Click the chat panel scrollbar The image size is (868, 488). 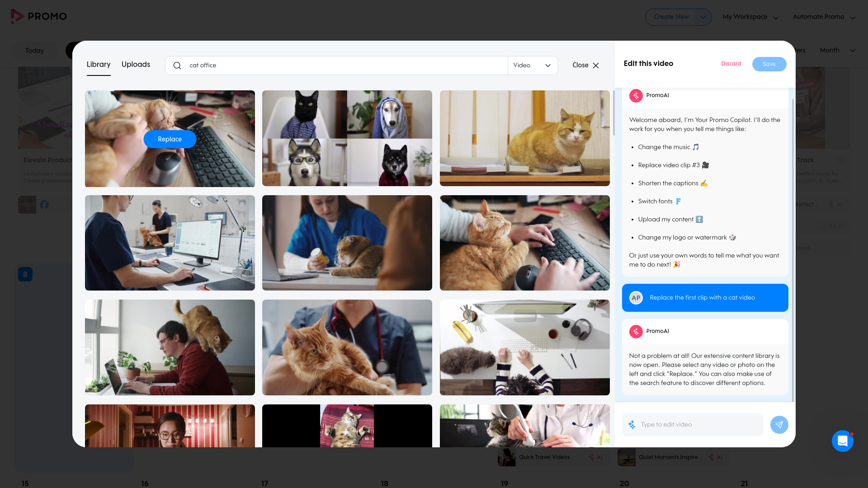click(793, 250)
